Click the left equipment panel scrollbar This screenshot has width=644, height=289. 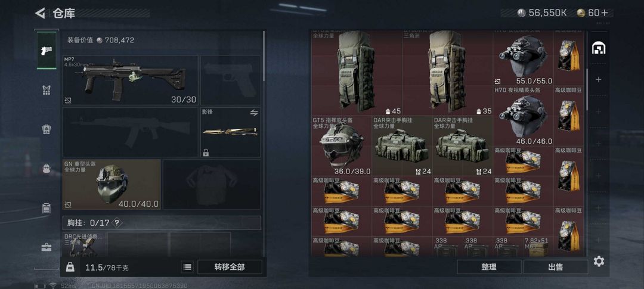coord(264,57)
